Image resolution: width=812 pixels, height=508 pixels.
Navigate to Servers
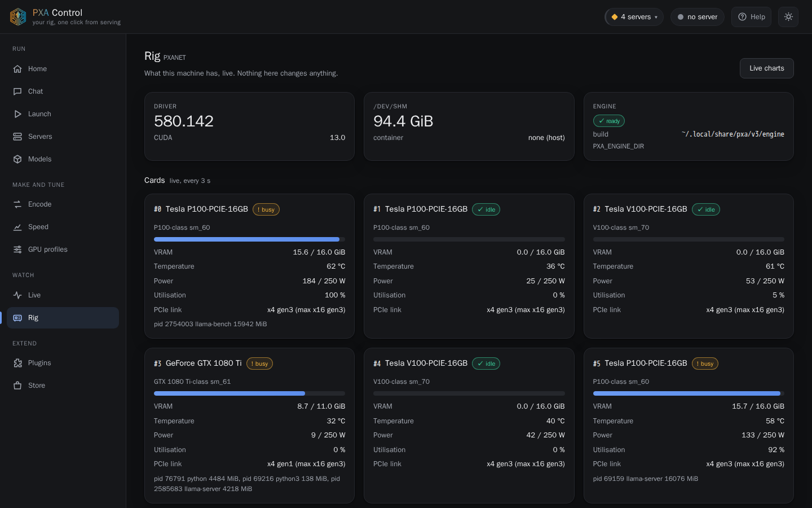point(63,137)
